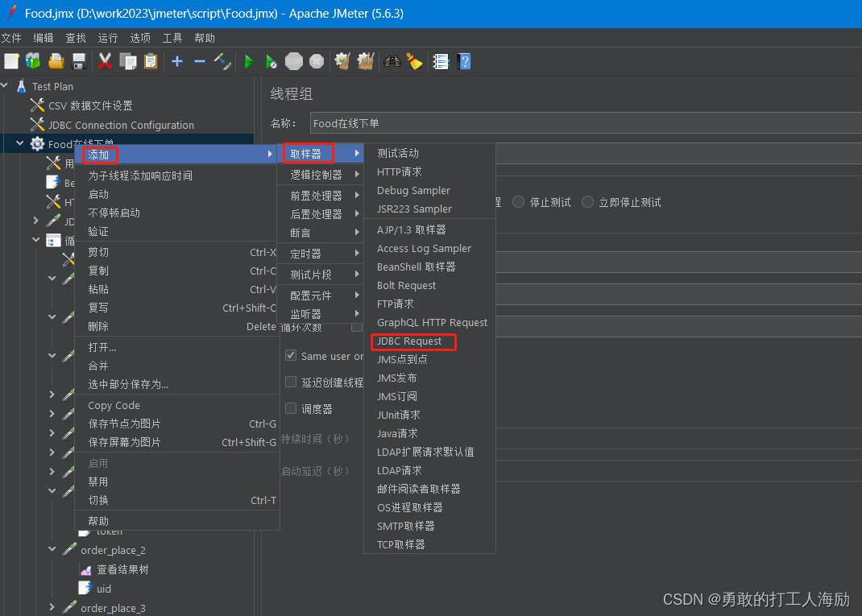
Task: Click the Clear broom-and-gear icon
Action: tap(343, 61)
